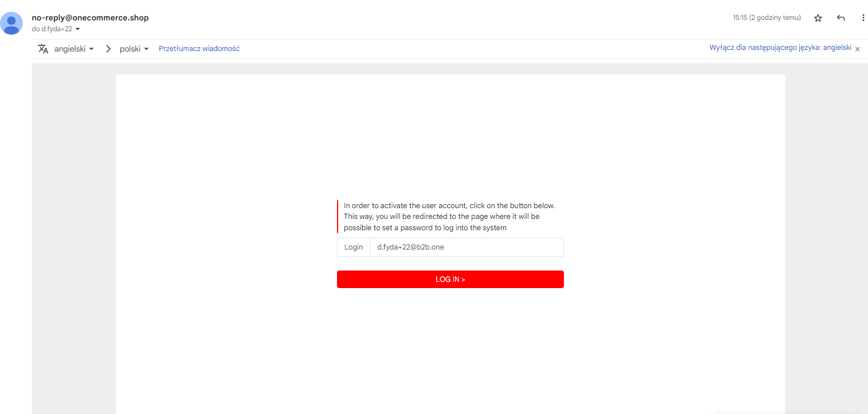Click sender address no-reply@onecommerce.shop
868x414 pixels.
[x=90, y=18]
